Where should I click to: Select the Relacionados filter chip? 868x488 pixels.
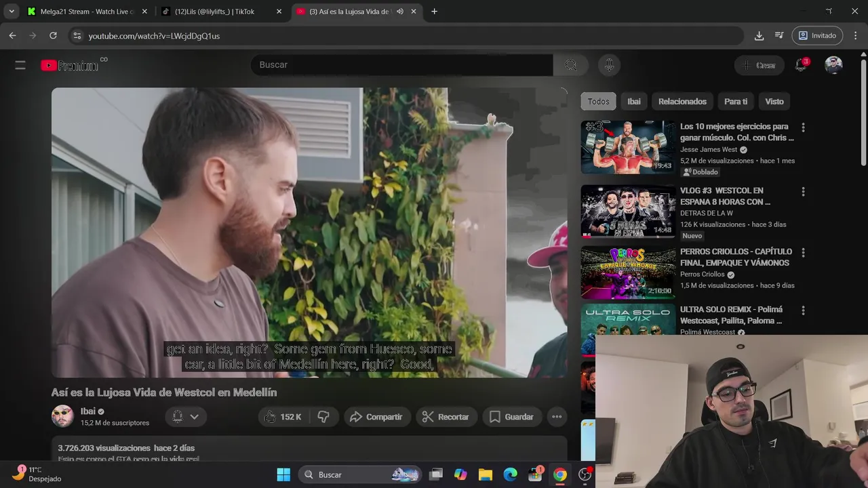coord(682,102)
